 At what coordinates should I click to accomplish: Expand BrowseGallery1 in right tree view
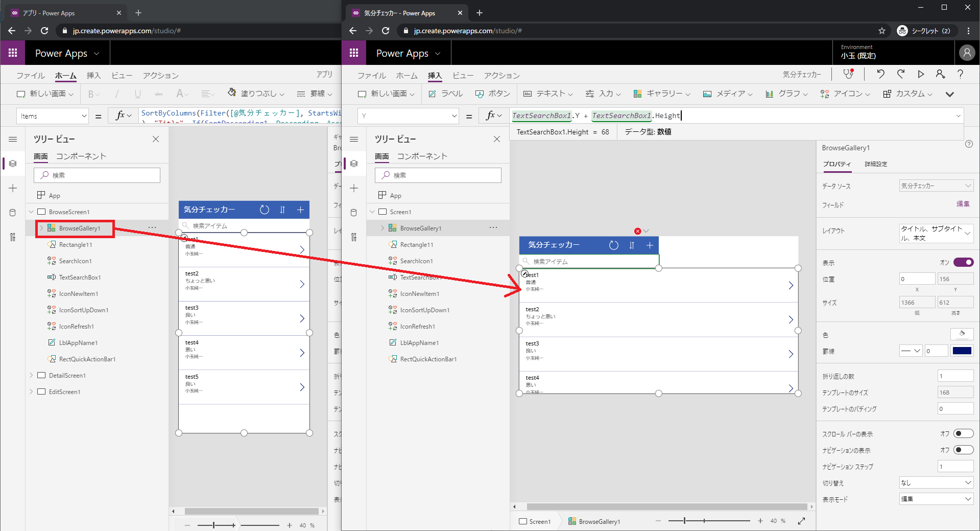coord(383,228)
